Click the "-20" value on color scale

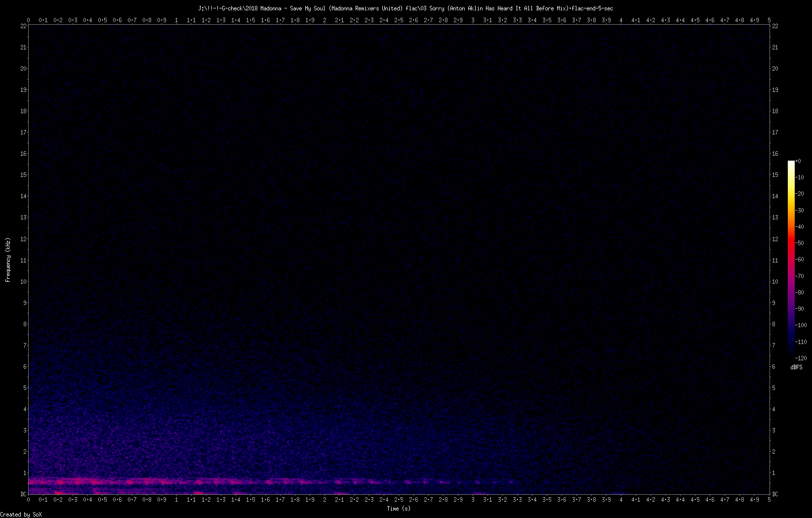[800, 194]
